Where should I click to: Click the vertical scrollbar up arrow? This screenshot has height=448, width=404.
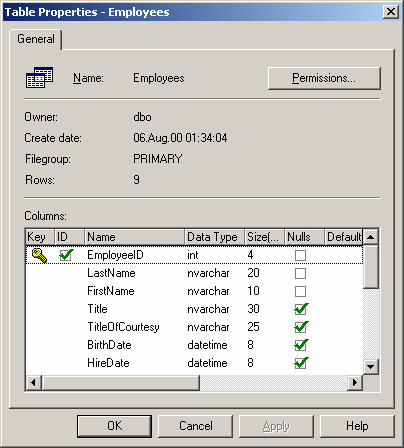(370, 237)
